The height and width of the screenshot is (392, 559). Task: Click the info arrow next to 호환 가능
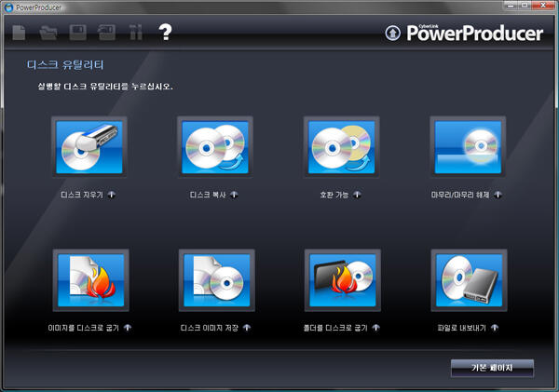357,195
